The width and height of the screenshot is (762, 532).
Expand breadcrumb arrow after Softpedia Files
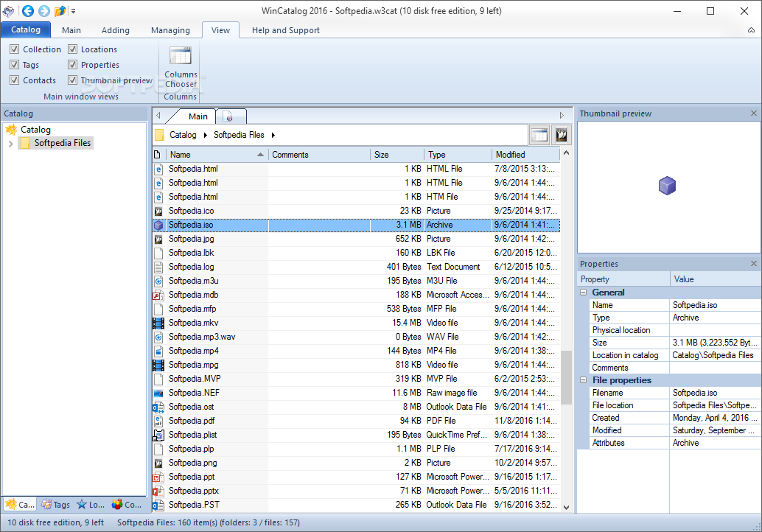(x=273, y=135)
